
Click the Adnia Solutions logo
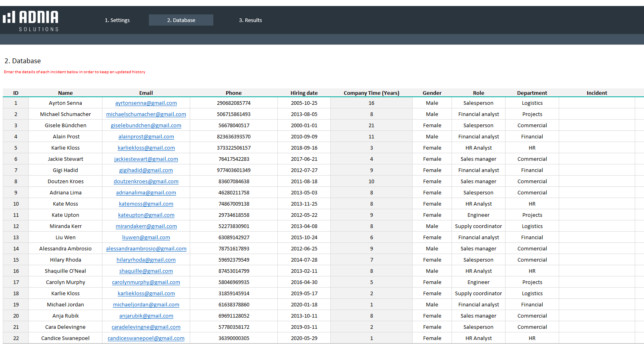click(31, 21)
